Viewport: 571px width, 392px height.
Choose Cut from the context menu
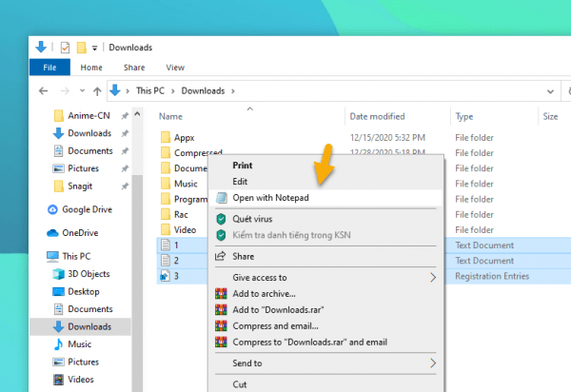pyautogui.click(x=240, y=384)
